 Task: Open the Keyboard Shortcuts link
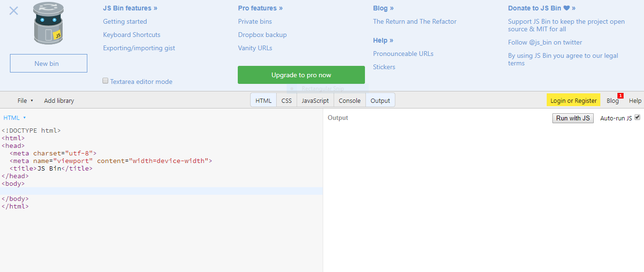(131, 35)
